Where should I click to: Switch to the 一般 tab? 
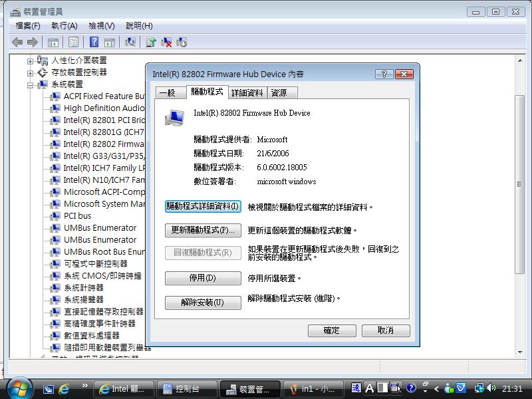(171, 92)
